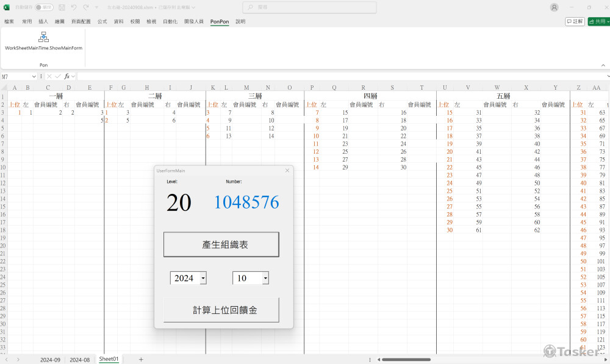The width and height of the screenshot is (610, 364).
Task: Open the month 10 dropdown
Action: pos(265,279)
